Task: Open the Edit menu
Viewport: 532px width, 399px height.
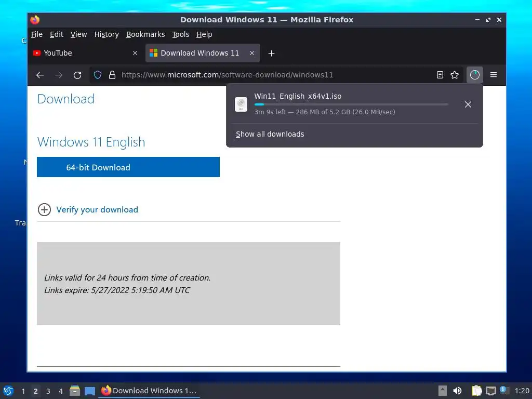Action: (57, 35)
